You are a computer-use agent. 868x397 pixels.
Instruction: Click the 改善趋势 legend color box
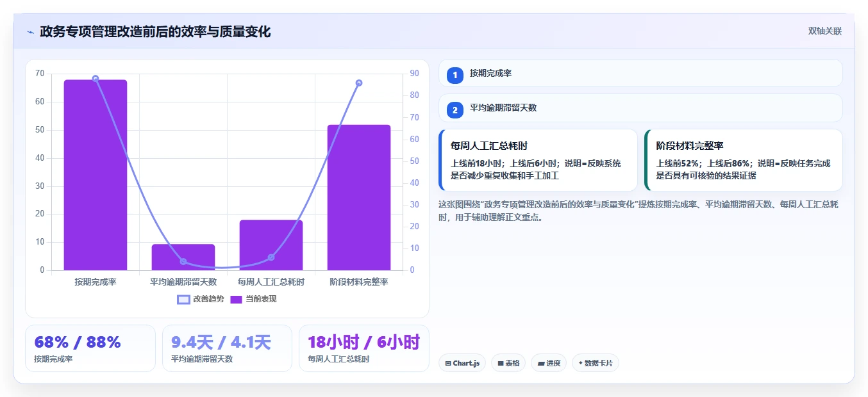click(x=183, y=299)
